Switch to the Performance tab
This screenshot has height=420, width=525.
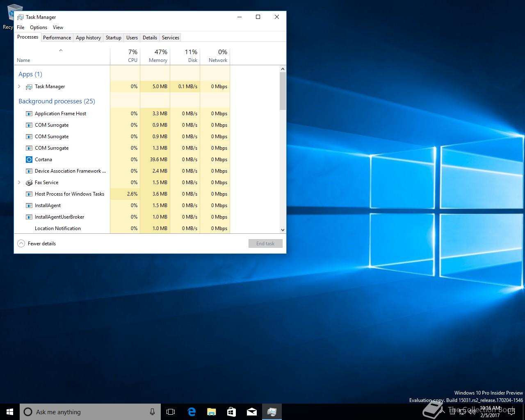[x=57, y=38]
